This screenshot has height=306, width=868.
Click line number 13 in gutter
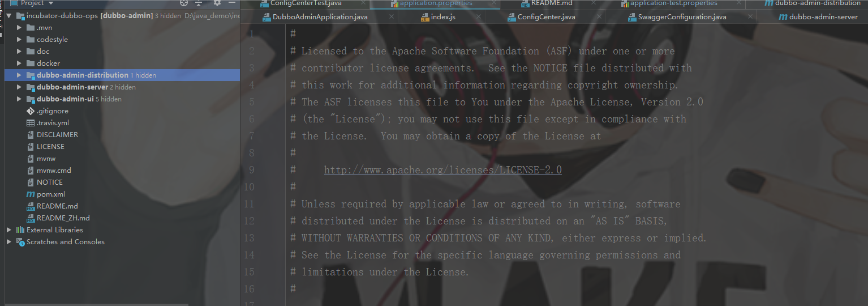[249, 237]
